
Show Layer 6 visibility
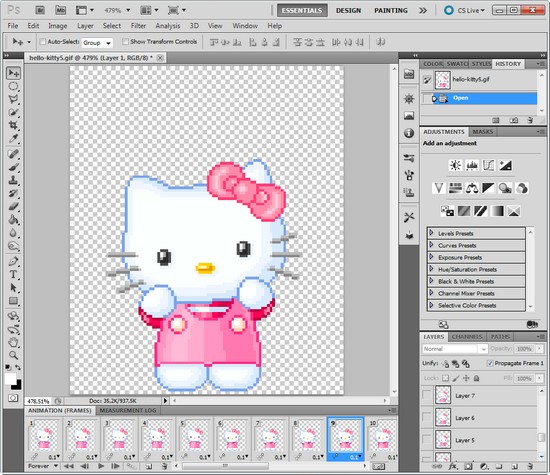(x=427, y=417)
